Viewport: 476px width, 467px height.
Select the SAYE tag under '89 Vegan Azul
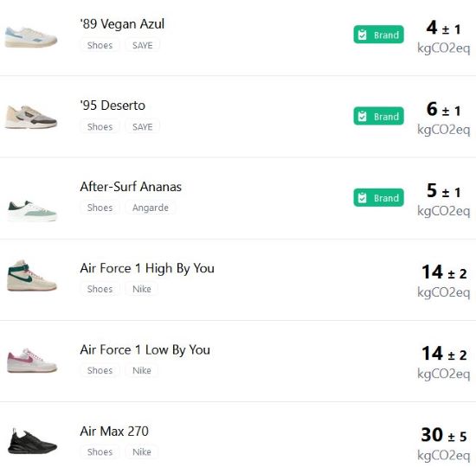point(143,45)
